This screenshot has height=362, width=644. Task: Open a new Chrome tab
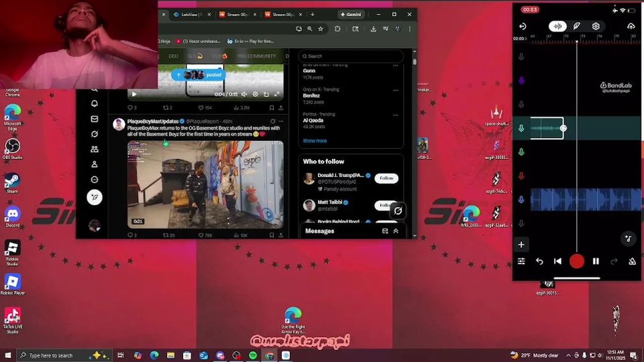(x=312, y=15)
